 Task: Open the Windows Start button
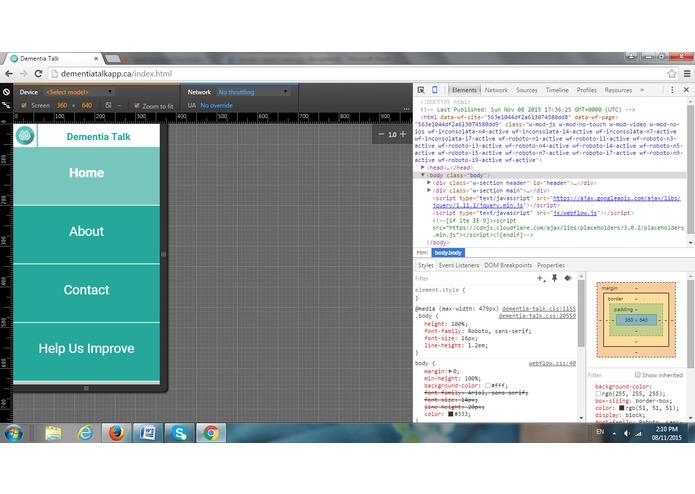click(x=13, y=433)
